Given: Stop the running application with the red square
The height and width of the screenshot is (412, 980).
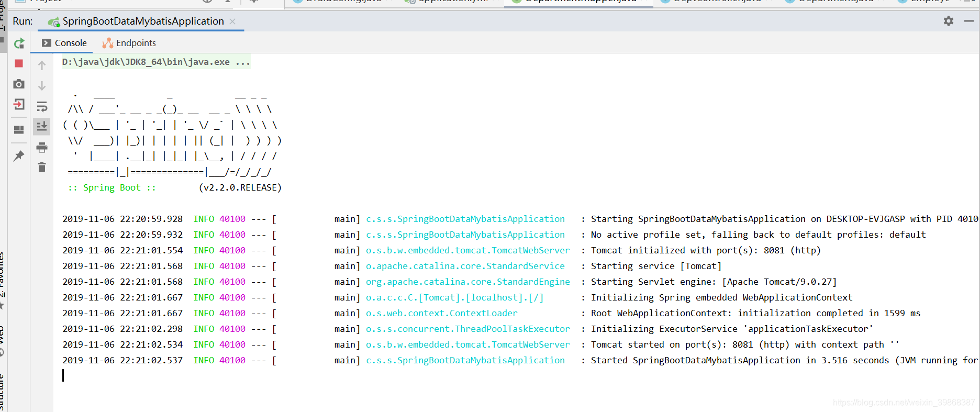Looking at the screenshot, I should [x=19, y=63].
